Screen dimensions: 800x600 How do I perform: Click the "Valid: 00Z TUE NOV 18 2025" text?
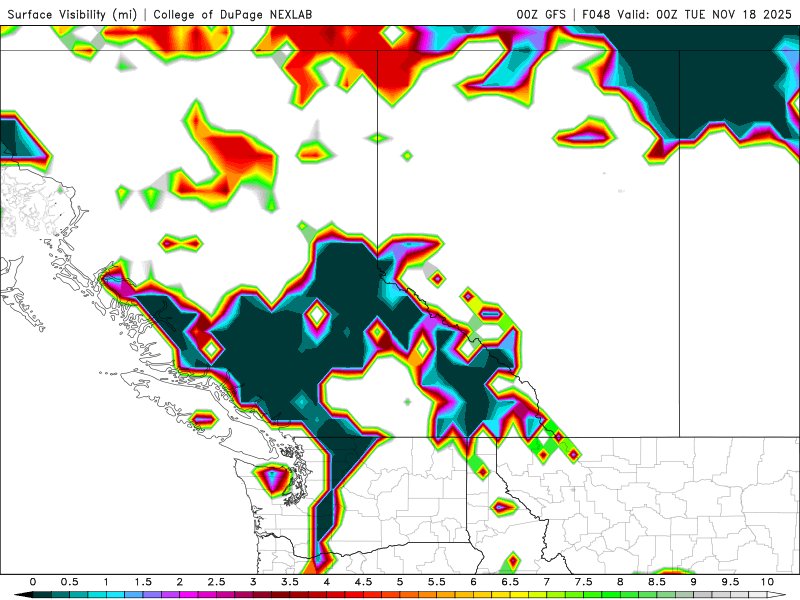pyautogui.click(x=705, y=14)
